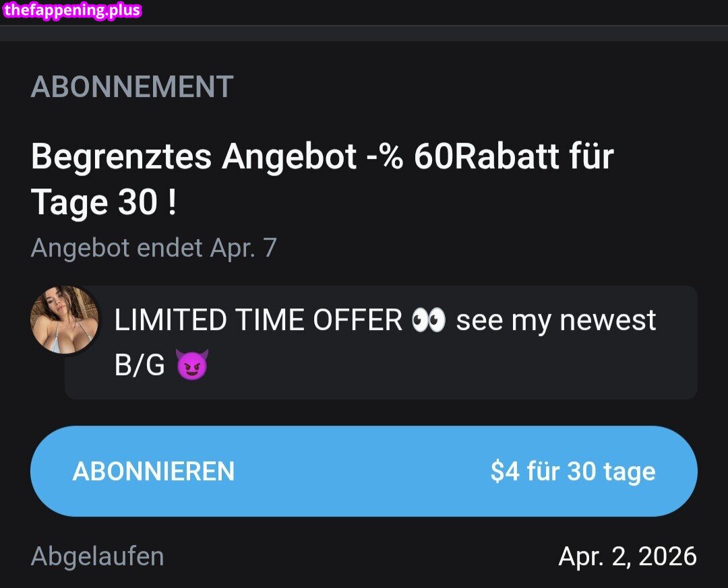728x588 pixels.
Task: Click the word 'ABONNIEREN' on blue button
Action: click(x=154, y=471)
